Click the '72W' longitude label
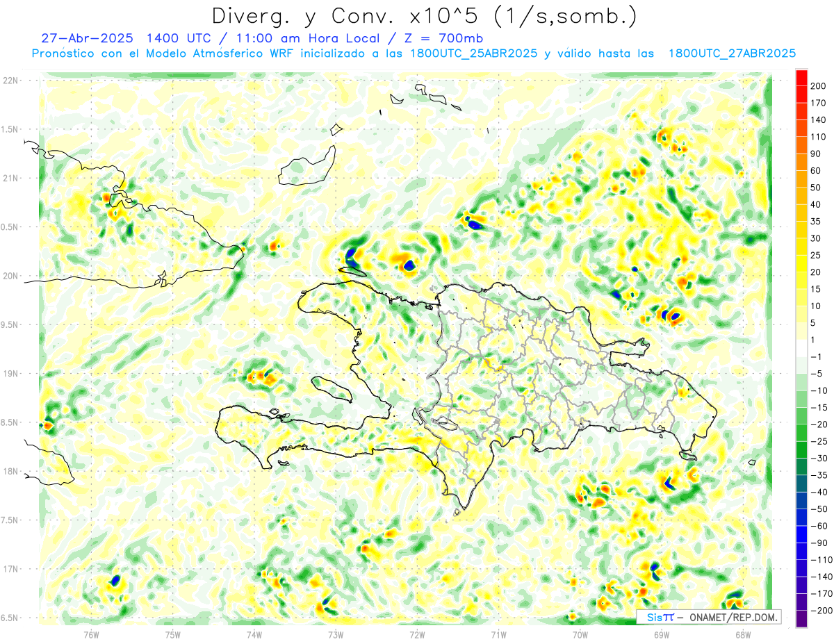The image size is (834, 644). coord(417,635)
